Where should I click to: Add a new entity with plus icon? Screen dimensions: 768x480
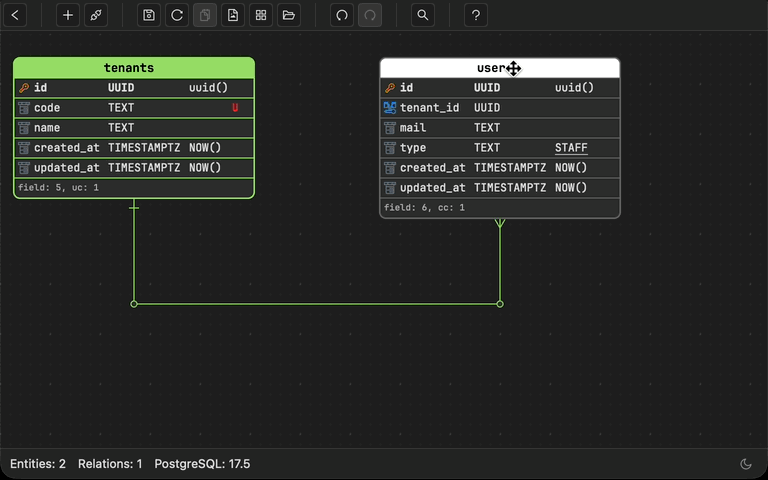(x=68, y=15)
